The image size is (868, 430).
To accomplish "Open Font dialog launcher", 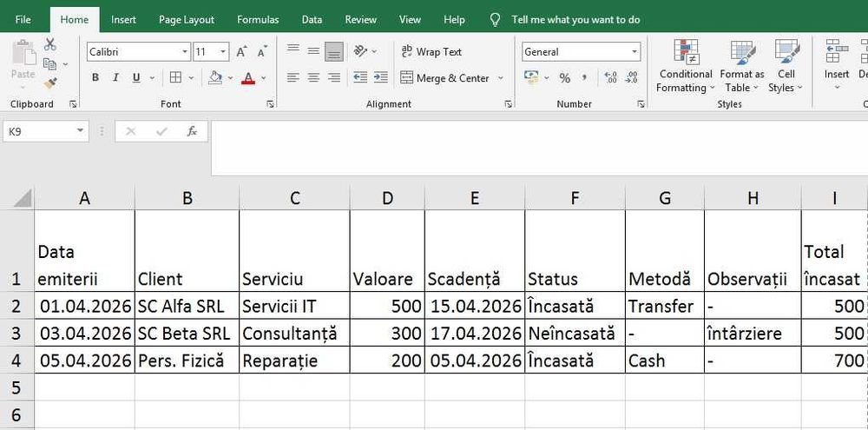I will tap(270, 103).
